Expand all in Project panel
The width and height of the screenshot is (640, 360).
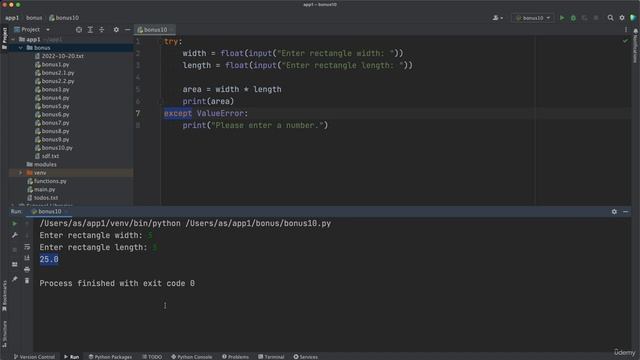tap(90, 30)
